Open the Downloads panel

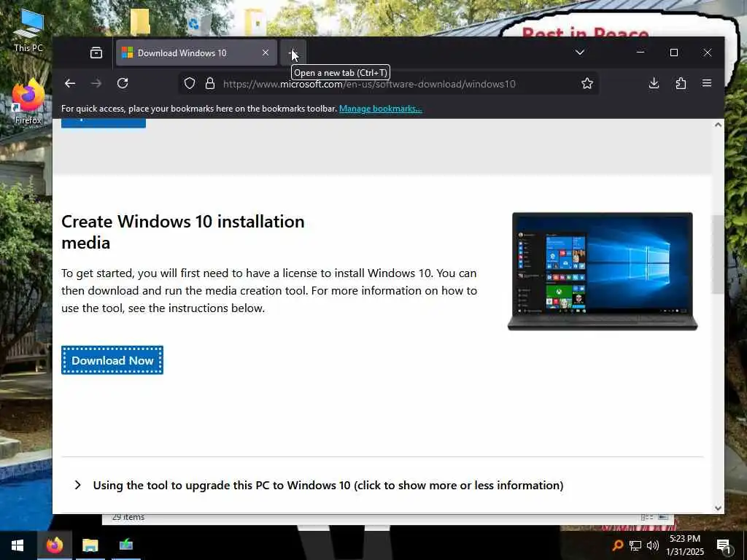click(x=654, y=83)
